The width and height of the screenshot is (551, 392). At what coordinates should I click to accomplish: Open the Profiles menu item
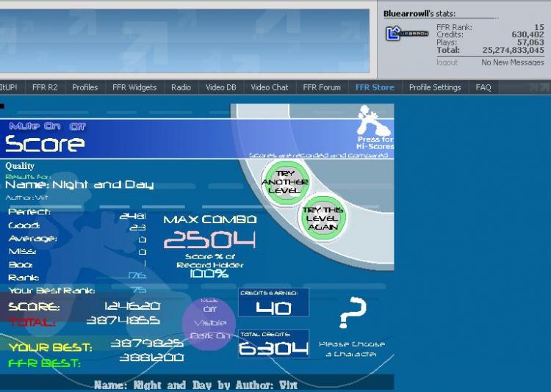84,87
